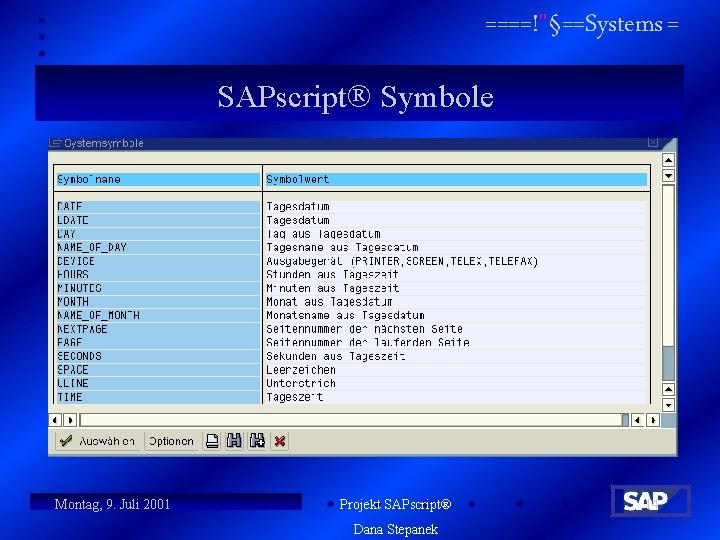Click the author name 'Dana Stepanek'
The height and width of the screenshot is (540, 720).
tap(395, 529)
